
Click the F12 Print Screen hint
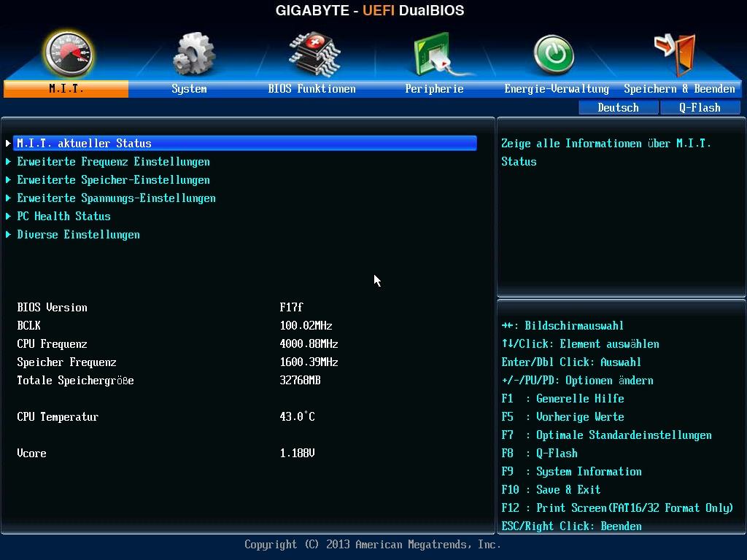point(617,508)
